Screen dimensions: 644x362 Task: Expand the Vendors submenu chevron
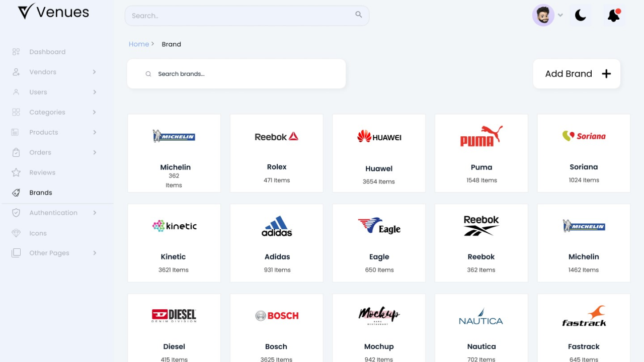94,72
